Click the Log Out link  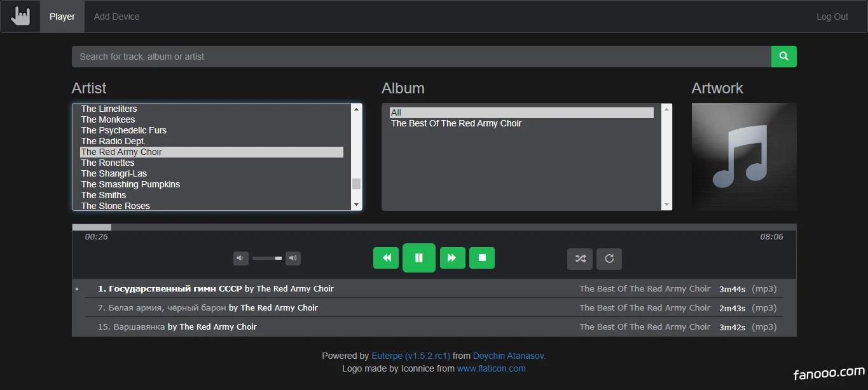[832, 17]
